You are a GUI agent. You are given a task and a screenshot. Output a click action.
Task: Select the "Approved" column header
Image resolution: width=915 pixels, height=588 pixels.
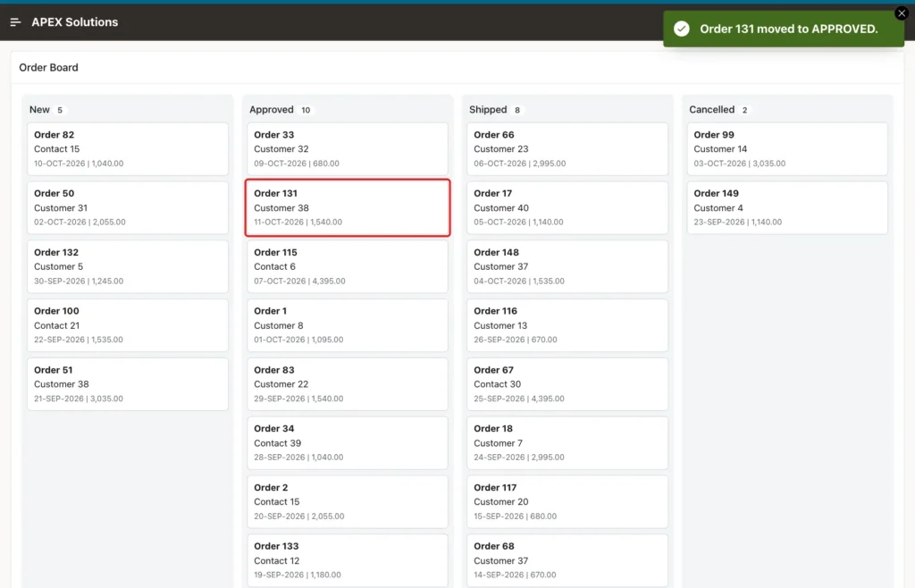tap(272, 110)
